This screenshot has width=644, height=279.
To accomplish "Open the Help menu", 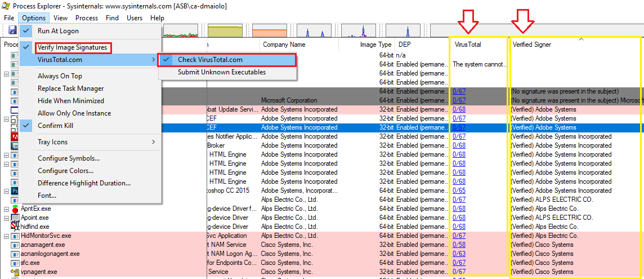I will coord(157,18).
